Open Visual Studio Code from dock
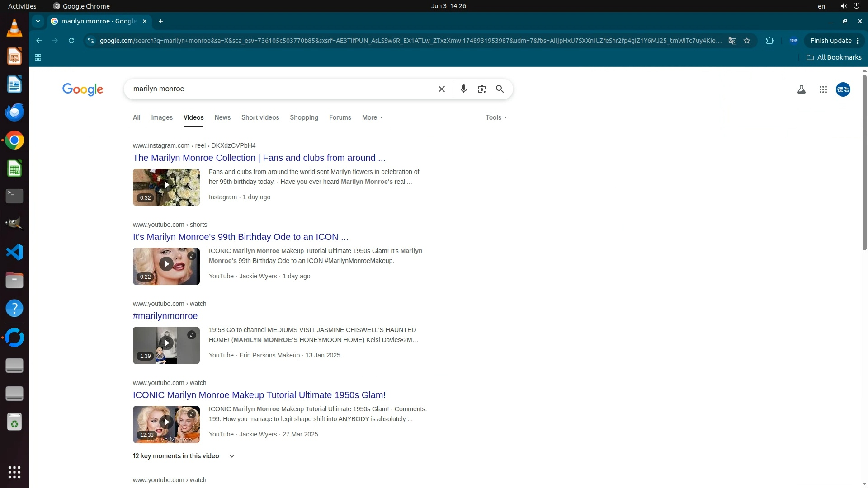Viewport: 868px width, 488px height. [x=14, y=252]
